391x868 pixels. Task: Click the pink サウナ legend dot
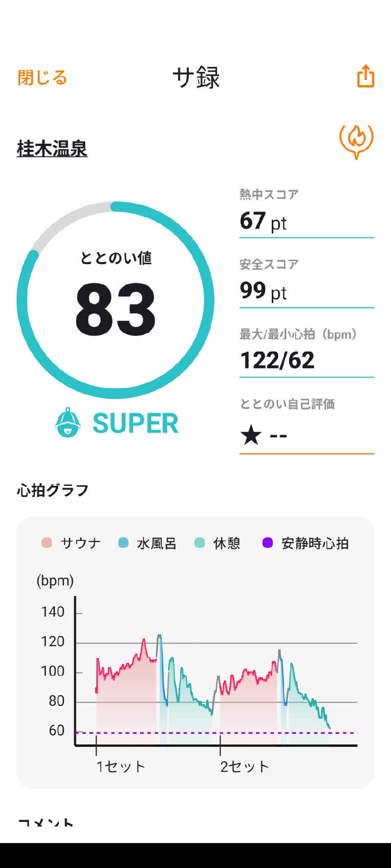pos(47,543)
